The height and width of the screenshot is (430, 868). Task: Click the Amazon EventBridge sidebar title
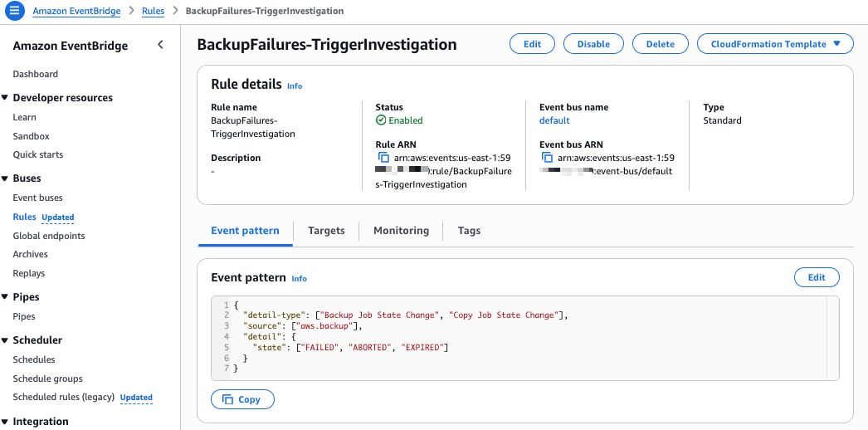point(71,46)
